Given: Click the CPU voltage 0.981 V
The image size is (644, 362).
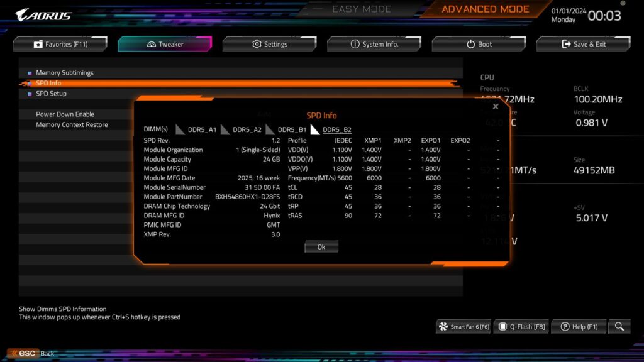Looking at the screenshot, I should pos(591,123).
